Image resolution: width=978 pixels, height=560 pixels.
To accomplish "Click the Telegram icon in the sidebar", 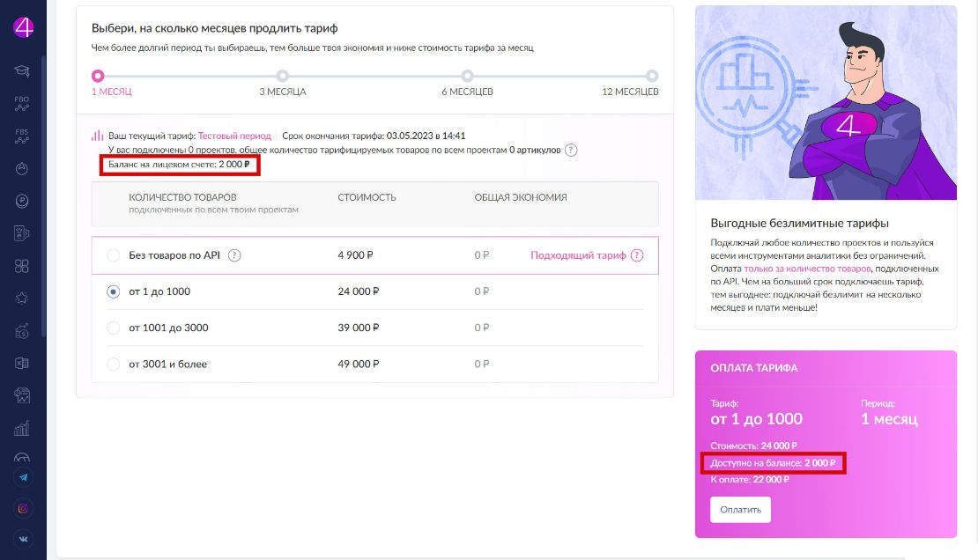I will tap(24, 477).
